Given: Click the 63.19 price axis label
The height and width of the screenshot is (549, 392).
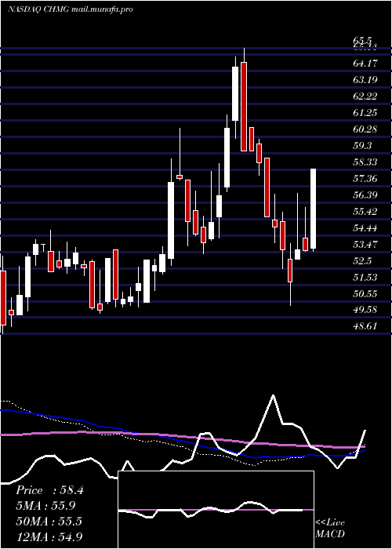Looking at the screenshot, I should [x=365, y=80].
